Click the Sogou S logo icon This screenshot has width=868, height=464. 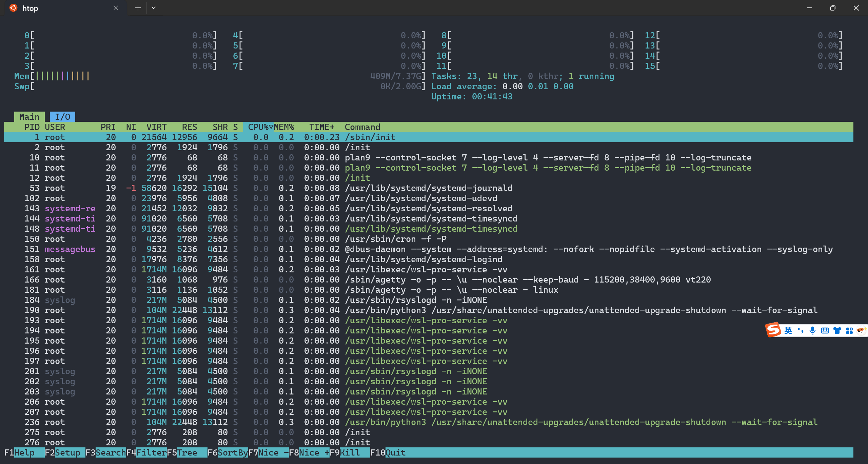(773, 330)
